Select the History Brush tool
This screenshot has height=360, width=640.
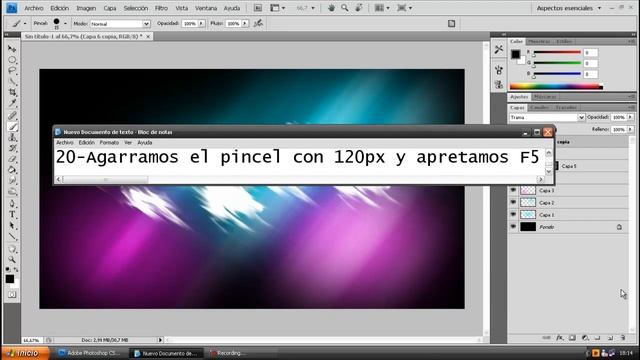click(x=12, y=148)
